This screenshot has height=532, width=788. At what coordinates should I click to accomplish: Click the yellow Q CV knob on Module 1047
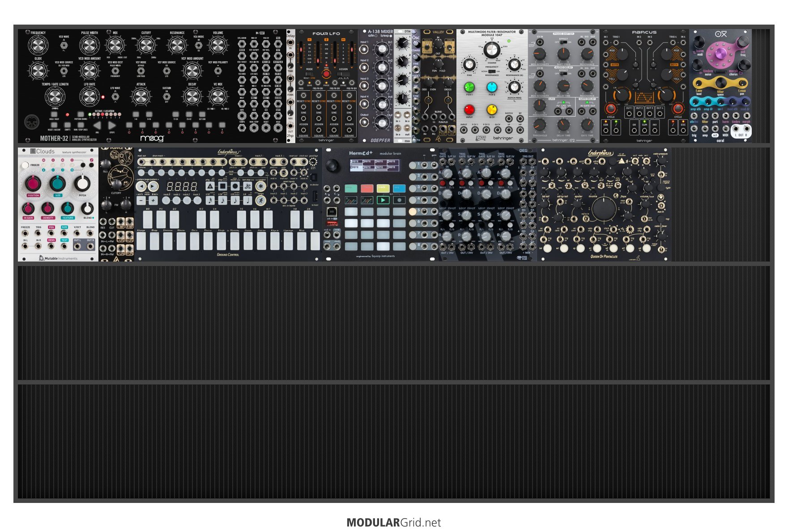[x=492, y=110]
